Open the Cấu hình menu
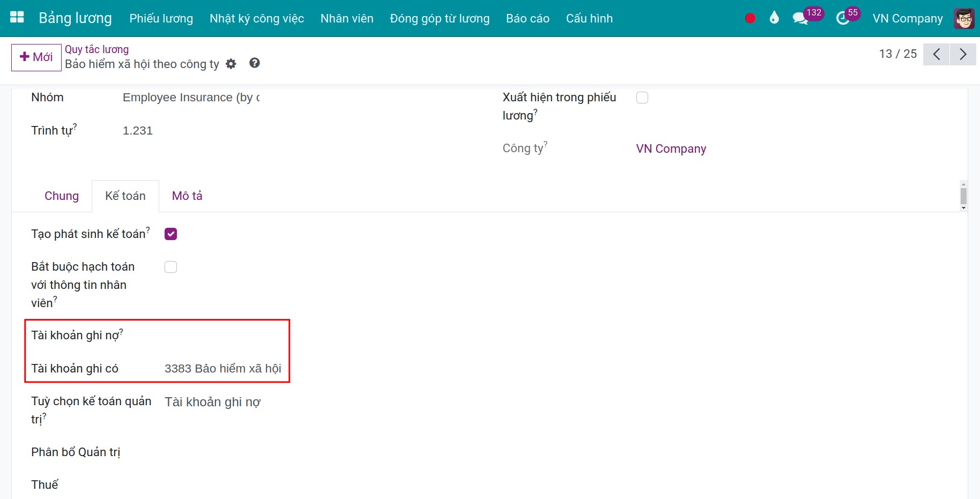The height and width of the screenshot is (499, 980). 589,18
